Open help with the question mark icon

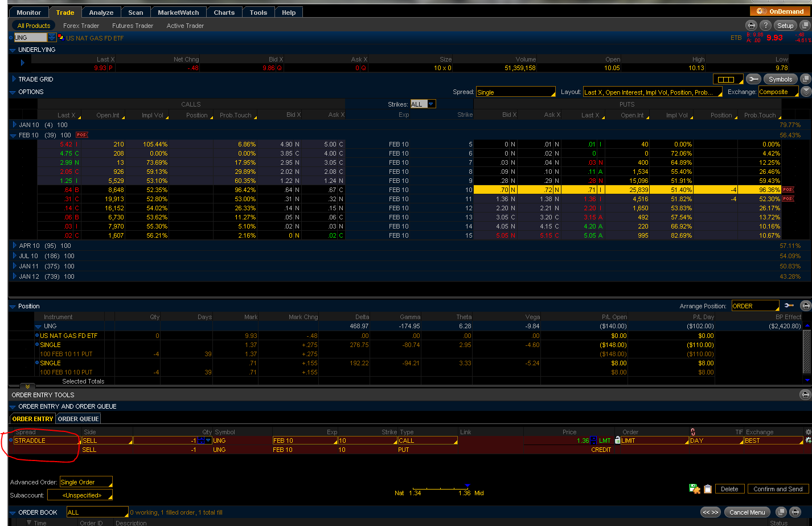766,26
